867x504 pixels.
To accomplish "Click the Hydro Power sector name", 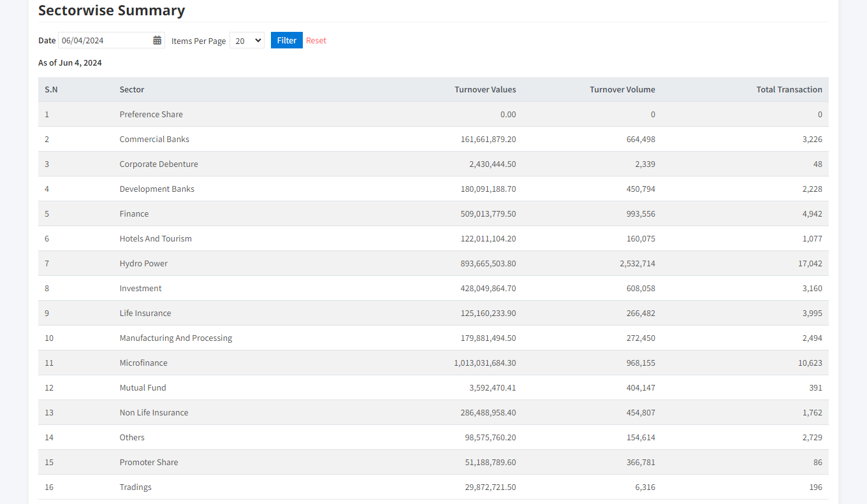I will [x=143, y=264].
